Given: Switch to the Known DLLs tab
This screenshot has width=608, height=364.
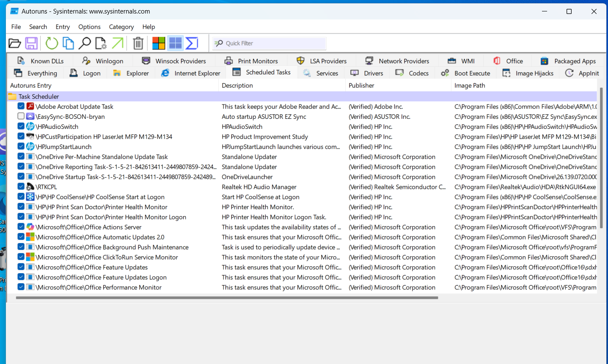Looking at the screenshot, I should (41, 61).
